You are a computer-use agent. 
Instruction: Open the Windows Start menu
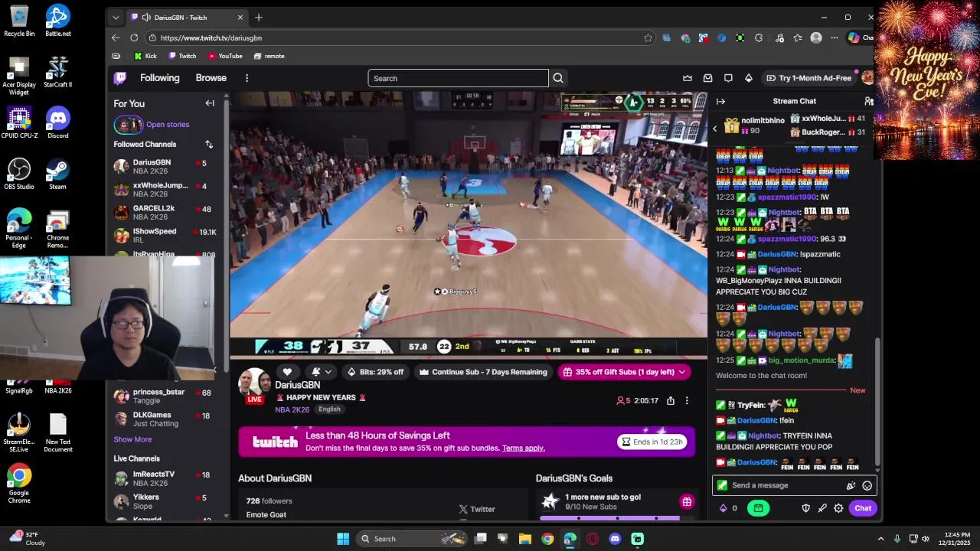343,539
